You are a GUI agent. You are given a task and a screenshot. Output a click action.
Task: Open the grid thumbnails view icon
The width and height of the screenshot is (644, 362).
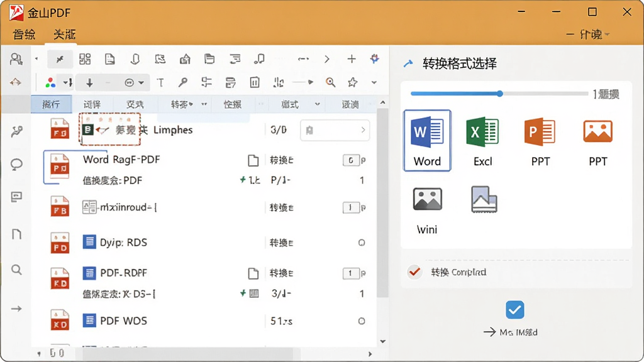85,59
